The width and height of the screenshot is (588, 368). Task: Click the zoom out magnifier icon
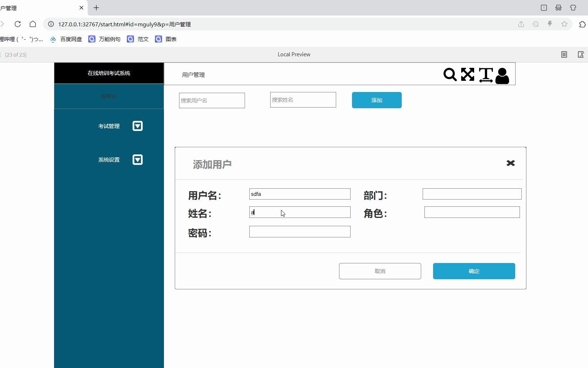pos(536,24)
